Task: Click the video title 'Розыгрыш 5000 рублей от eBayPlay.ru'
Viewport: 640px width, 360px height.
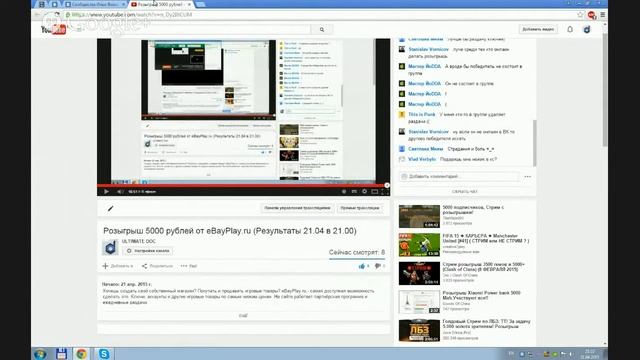Action: tap(230, 231)
